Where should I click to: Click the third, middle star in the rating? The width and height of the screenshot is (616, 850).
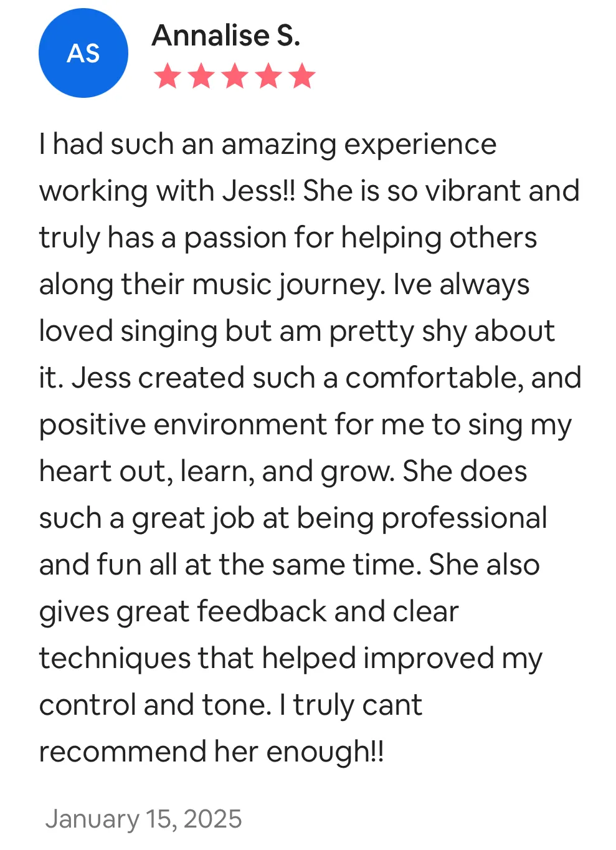click(x=235, y=76)
